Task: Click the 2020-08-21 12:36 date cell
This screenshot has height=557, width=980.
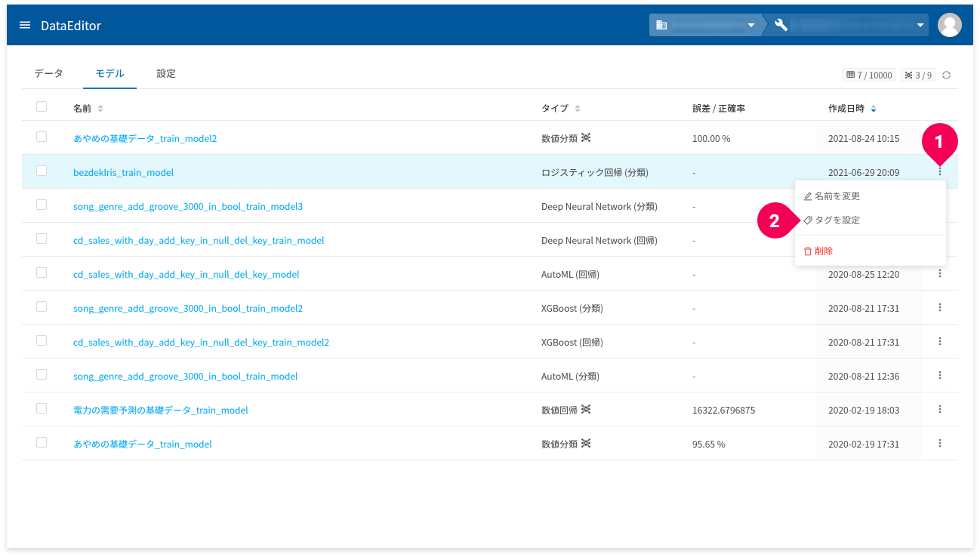Action: pos(864,377)
